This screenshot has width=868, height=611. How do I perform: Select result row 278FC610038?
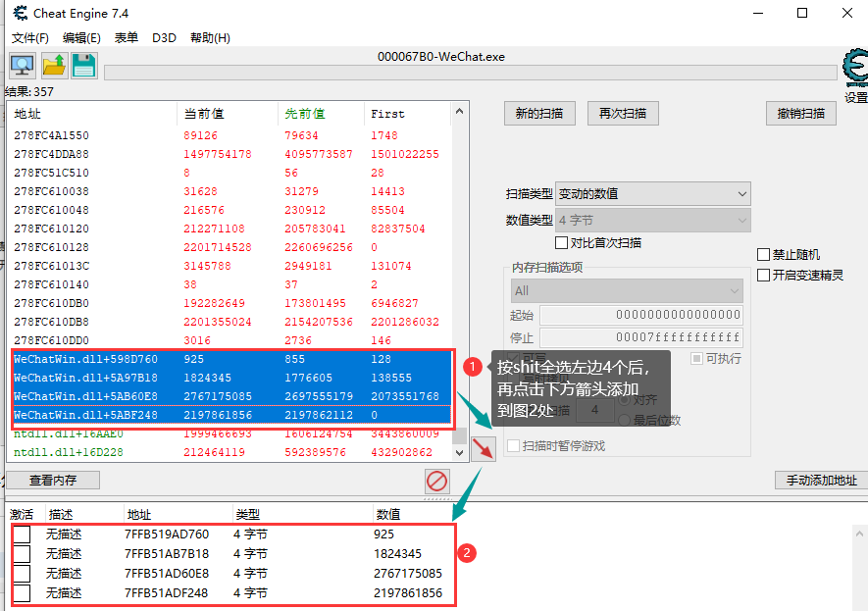tap(230, 191)
